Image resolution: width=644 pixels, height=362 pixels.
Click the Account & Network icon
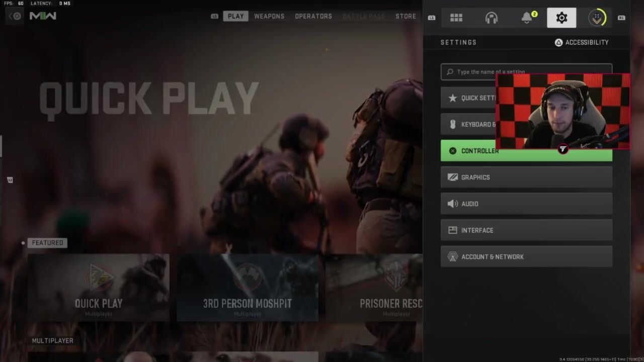[x=452, y=257]
